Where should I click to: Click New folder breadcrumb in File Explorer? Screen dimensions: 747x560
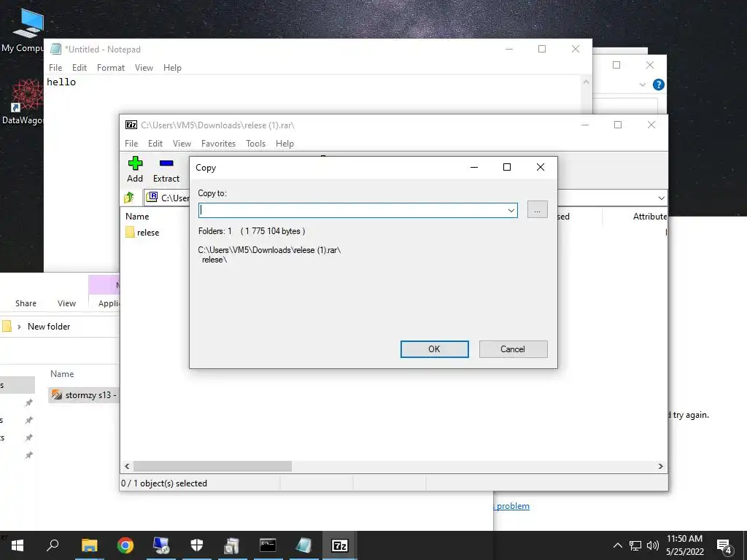[49, 327]
